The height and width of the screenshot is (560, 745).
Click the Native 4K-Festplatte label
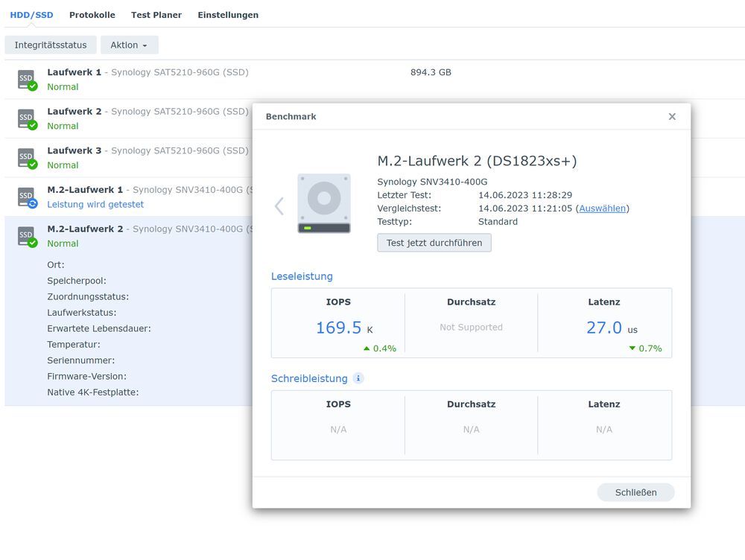click(92, 392)
